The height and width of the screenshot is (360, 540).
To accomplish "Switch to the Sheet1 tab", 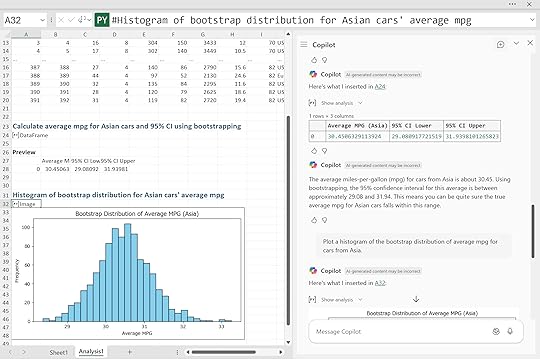I will tap(58, 352).
